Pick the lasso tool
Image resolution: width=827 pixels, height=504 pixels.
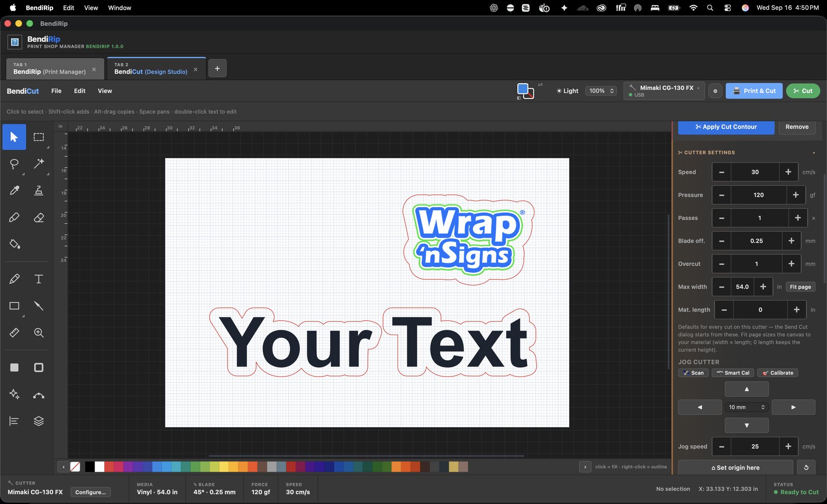coord(14,164)
